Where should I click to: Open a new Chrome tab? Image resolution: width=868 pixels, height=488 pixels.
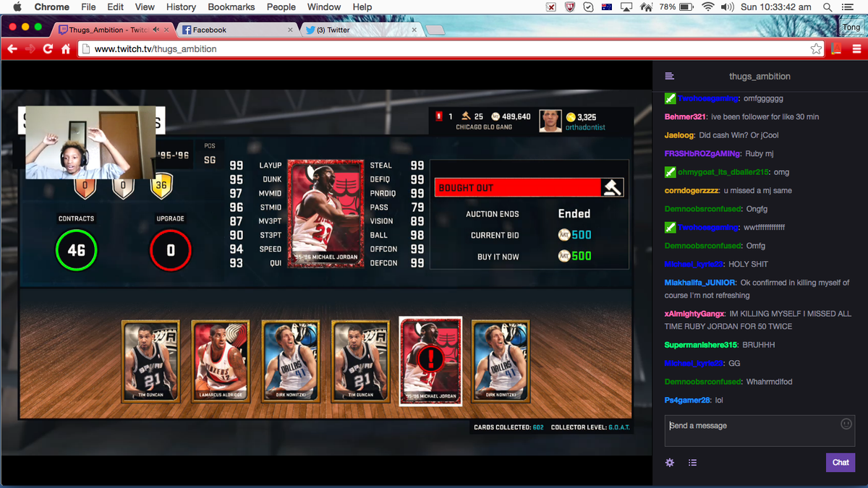coord(435,30)
